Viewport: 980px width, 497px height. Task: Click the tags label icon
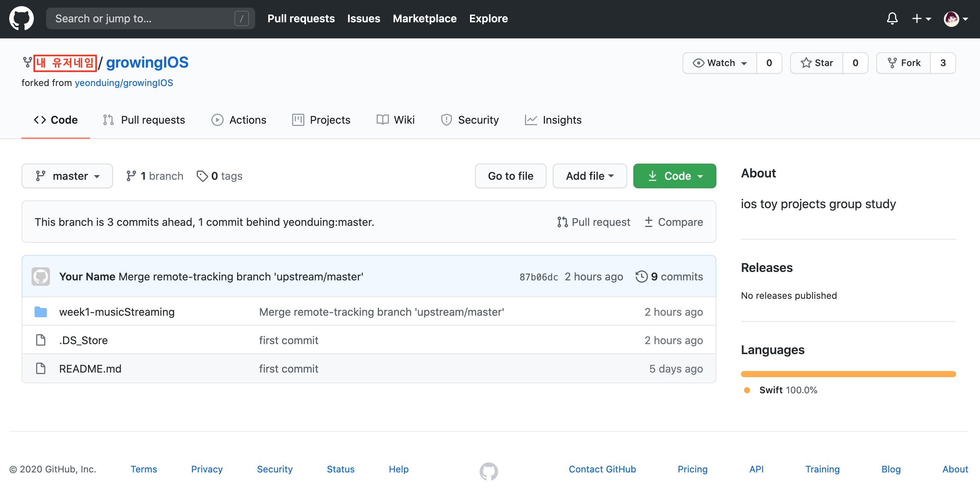click(x=202, y=176)
